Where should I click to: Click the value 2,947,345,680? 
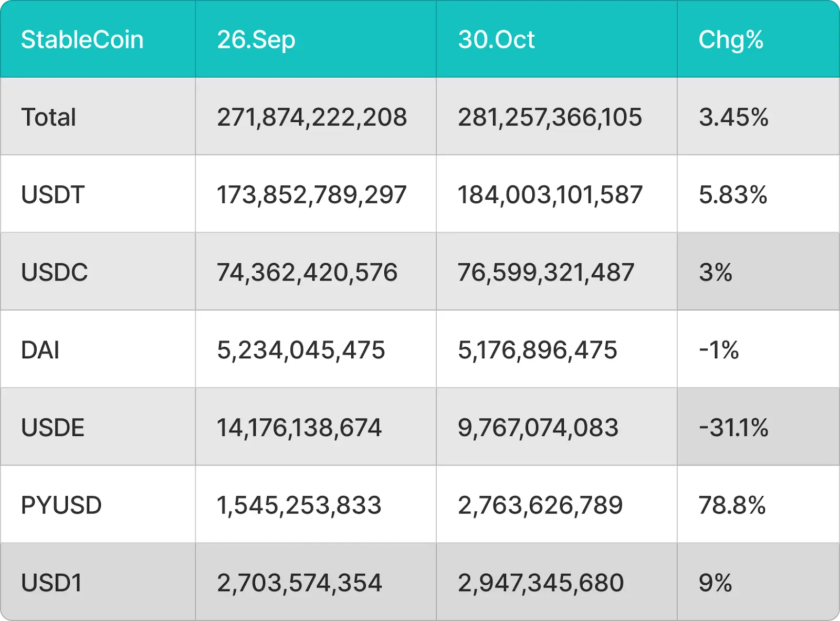click(x=541, y=583)
